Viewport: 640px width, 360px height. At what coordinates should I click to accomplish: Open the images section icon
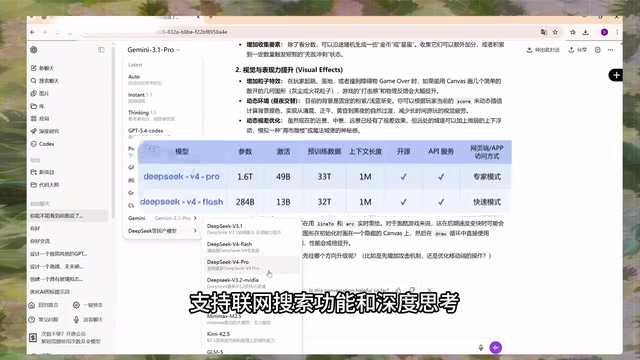click(33, 93)
